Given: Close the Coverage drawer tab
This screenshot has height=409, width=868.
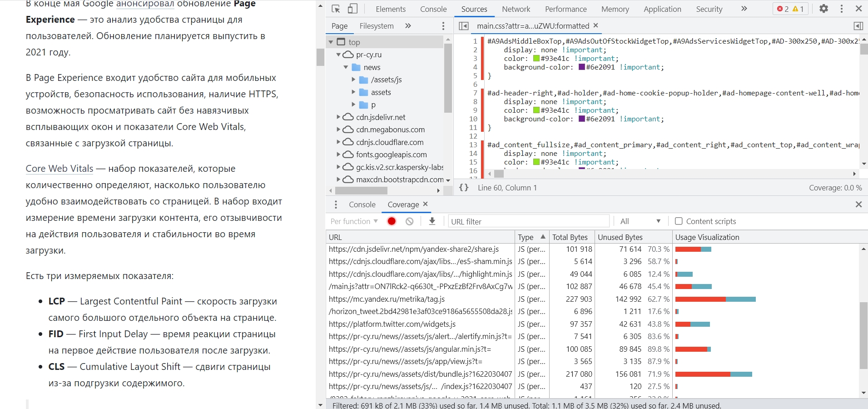Looking at the screenshot, I should click(426, 204).
